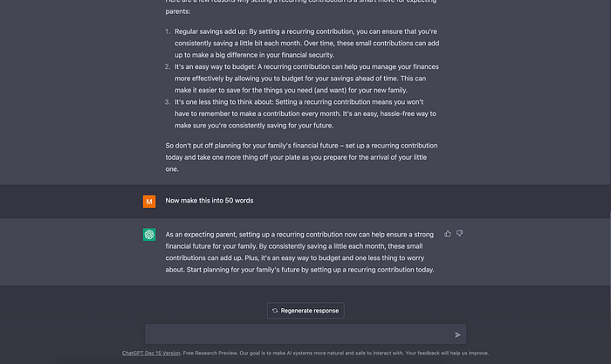Focus the chat message input box
Image resolution: width=611 pixels, height=364 pixels.
coord(305,334)
